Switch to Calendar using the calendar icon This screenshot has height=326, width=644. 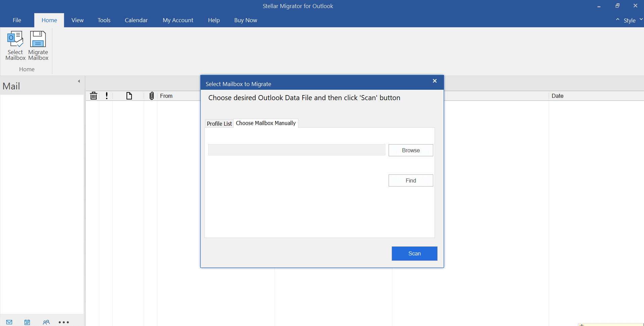tap(27, 322)
